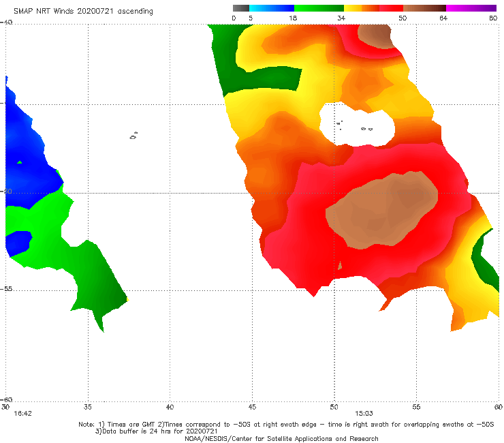Screen dimensions: 504x443
Task: Click the colorbar label '18'
Action: point(293,18)
